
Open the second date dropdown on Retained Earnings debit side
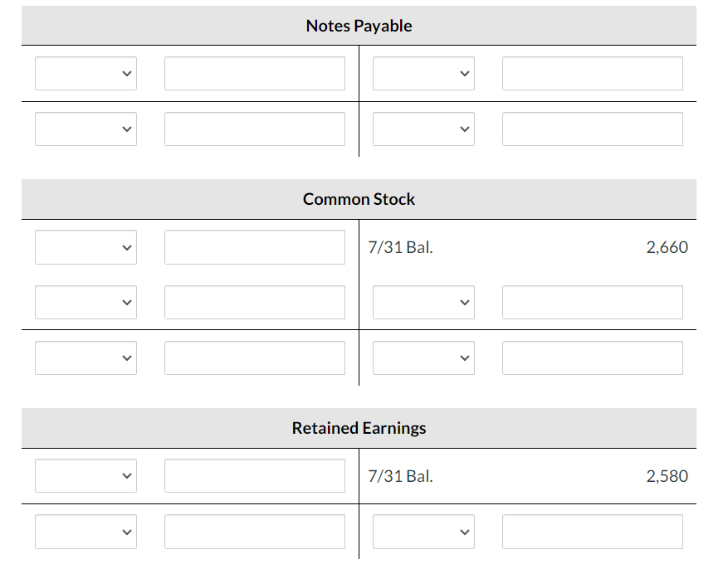click(x=86, y=531)
